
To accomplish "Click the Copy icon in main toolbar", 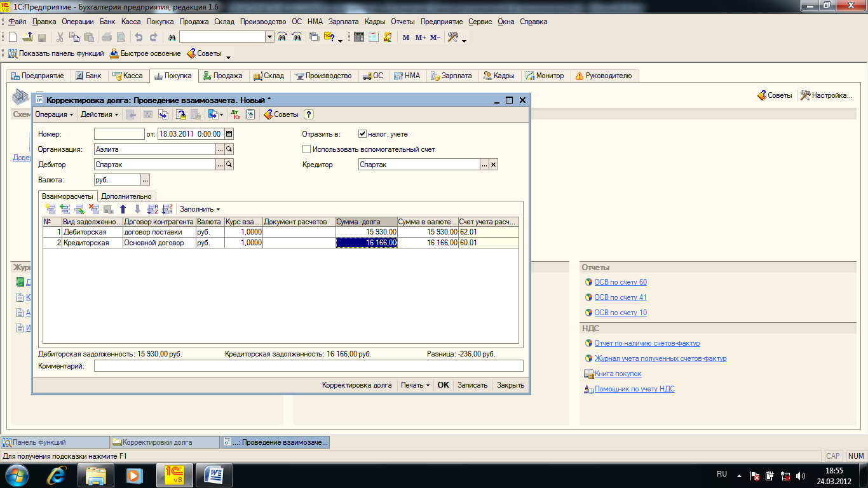I will click(75, 37).
